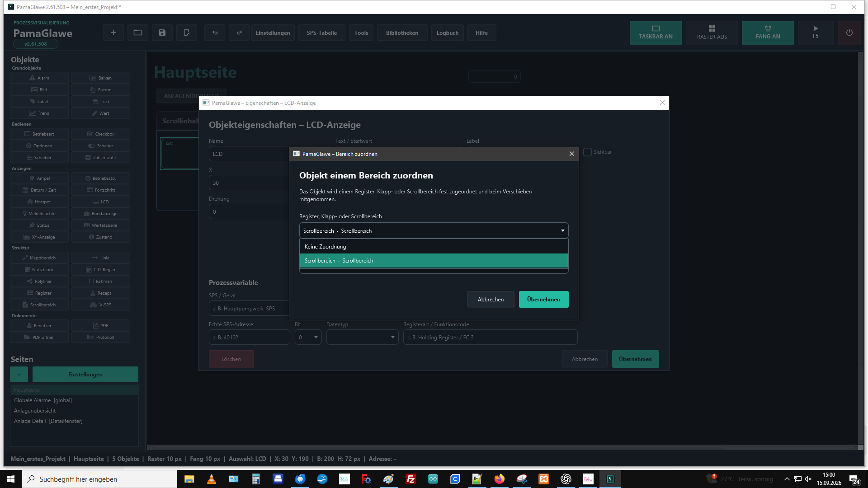Image resolution: width=868 pixels, height=488 pixels.
Task: Toggle the RASTER AUS grid button
Action: [x=712, y=33]
